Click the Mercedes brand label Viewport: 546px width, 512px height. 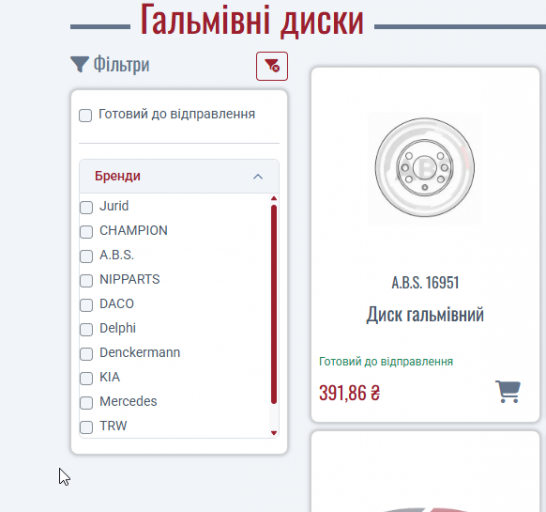128,401
